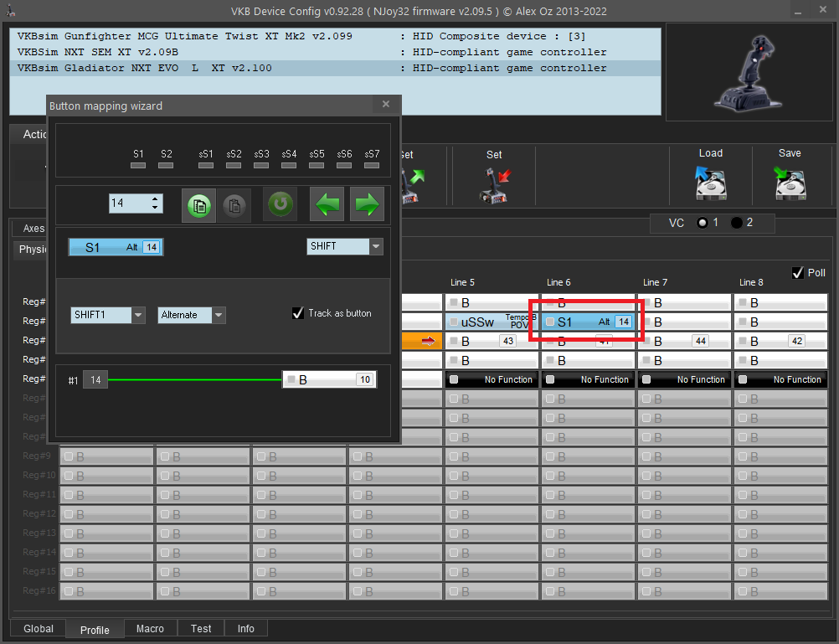This screenshot has width=839, height=644.
Task: Select the B 42 cell in Line 8
Action: click(780, 341)
